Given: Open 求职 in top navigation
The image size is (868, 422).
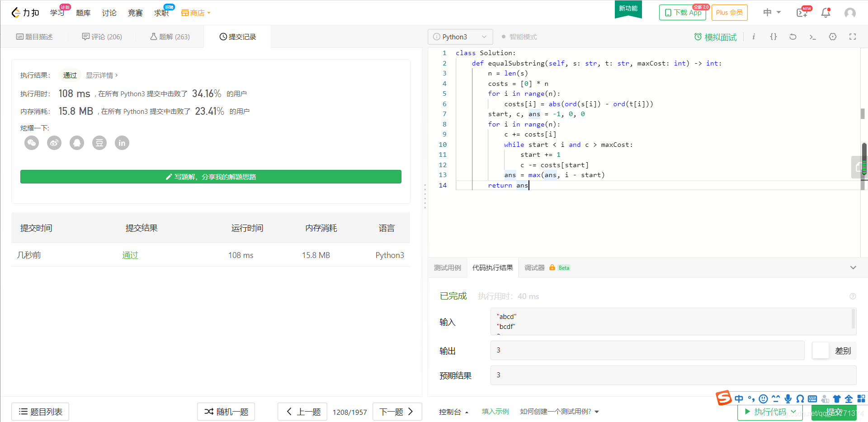Looking at the screenshot, I should (161, 13).
